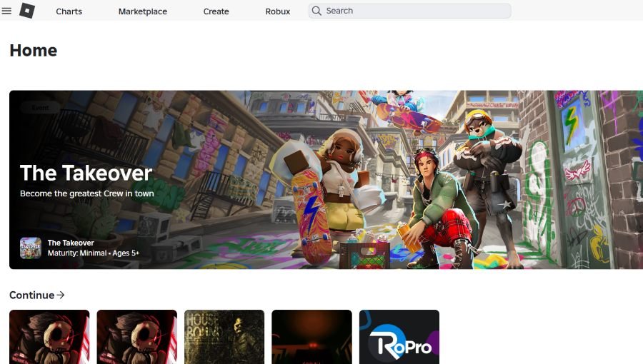Open the hamburger navigation menu
Image resolution: width=643 pixels, height=364 pixels.
7,11
